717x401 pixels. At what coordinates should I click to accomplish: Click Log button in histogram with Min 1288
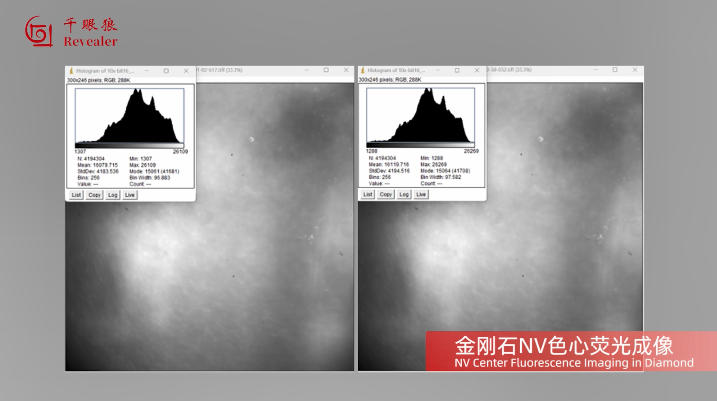coord(404,194)
